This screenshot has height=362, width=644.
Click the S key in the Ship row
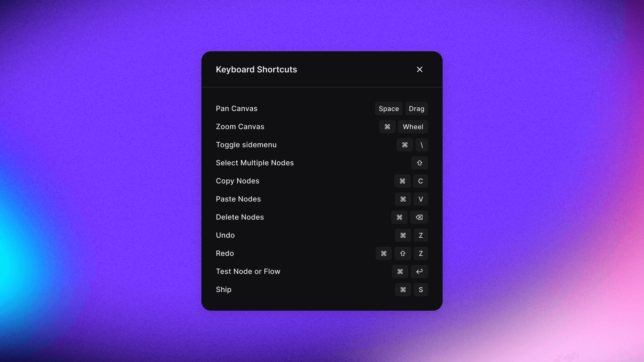[x=421, y=290]
